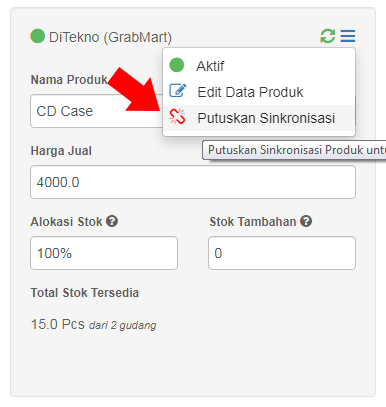This screenshot has width=386, height=407.
Task: Click the Alokasi Stok 100% field
Action: (104, 253)
